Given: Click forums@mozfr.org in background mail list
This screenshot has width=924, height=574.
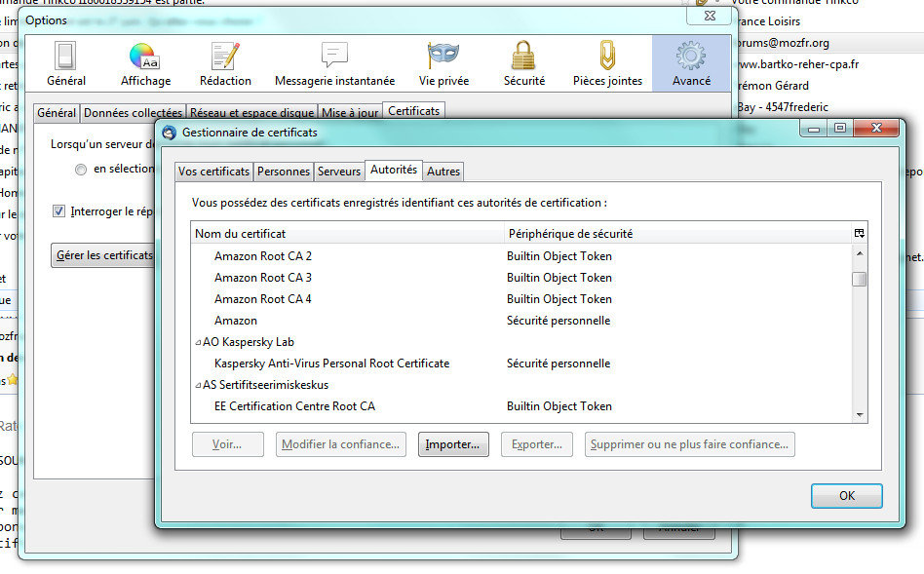Looking at the screenshot, I should pyautogui.click(x=784, y=43).
